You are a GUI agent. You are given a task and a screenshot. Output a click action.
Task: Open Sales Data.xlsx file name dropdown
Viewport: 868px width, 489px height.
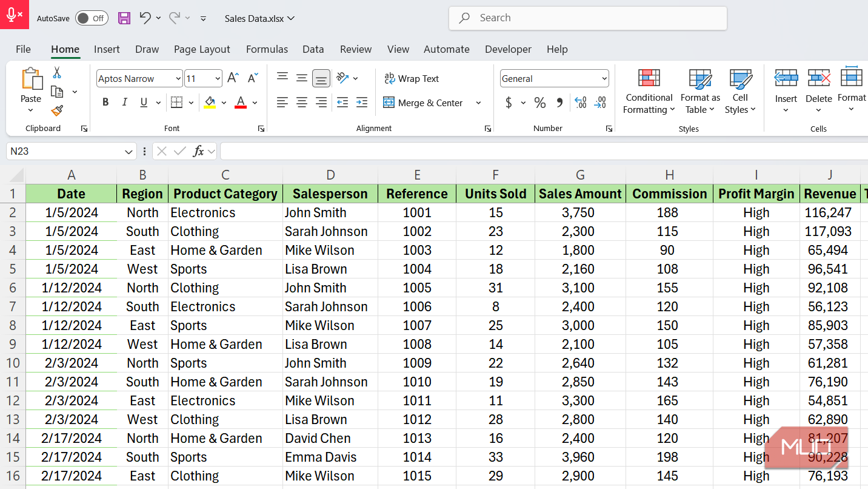259,18
